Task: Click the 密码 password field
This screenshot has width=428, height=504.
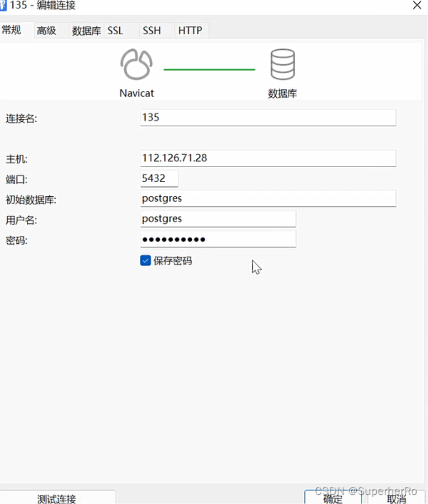Action: click(218, 239)
